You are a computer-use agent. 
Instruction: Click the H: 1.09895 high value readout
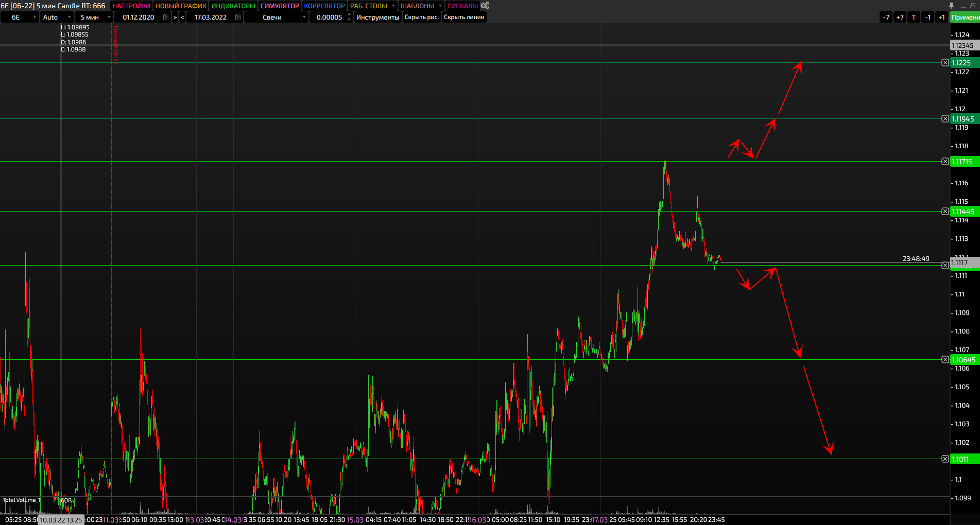tap(75, 27)
